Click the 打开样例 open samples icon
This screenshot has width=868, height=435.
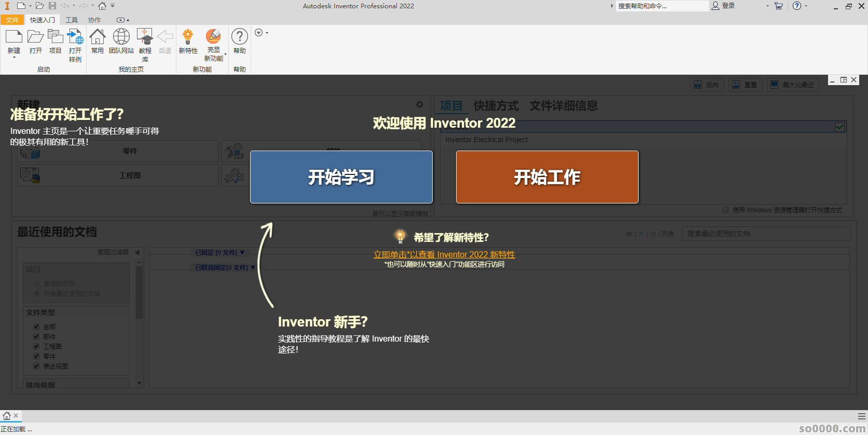point(75,37)
